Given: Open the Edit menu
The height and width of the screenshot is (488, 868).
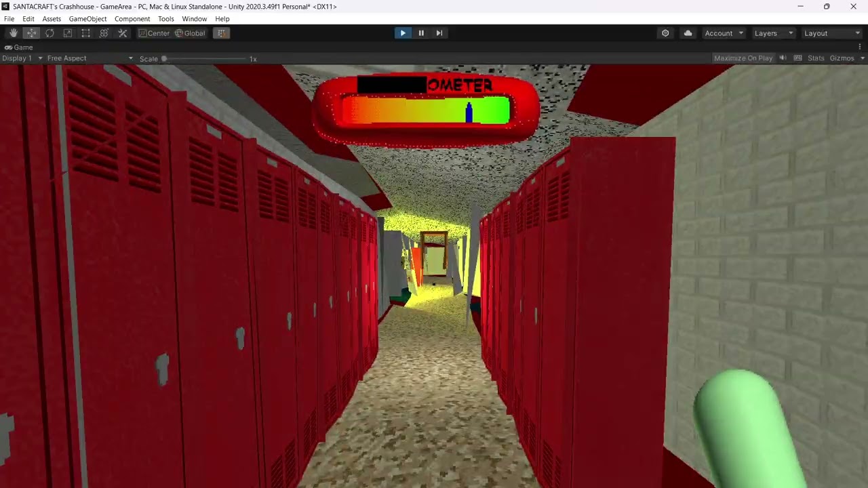Looking at the screenshot, I should click(x=28, y=19).
